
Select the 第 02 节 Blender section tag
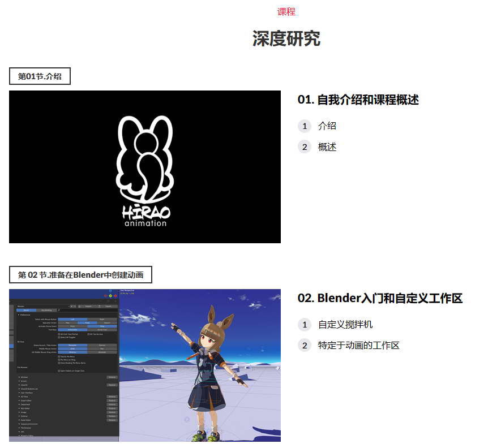click(80, 275)
